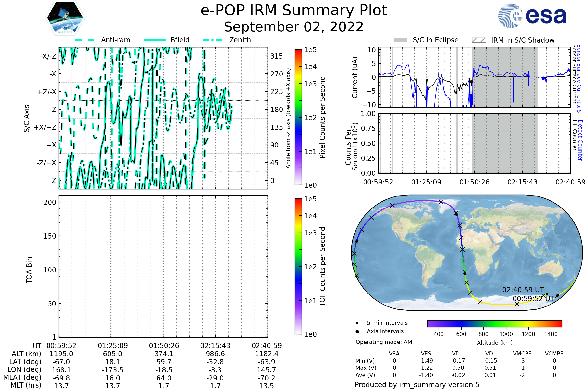Viewport: 588px width, 392px height.
Task: Click the CASSIOPE satellite mission logo
Action: (x=65, y=18)
